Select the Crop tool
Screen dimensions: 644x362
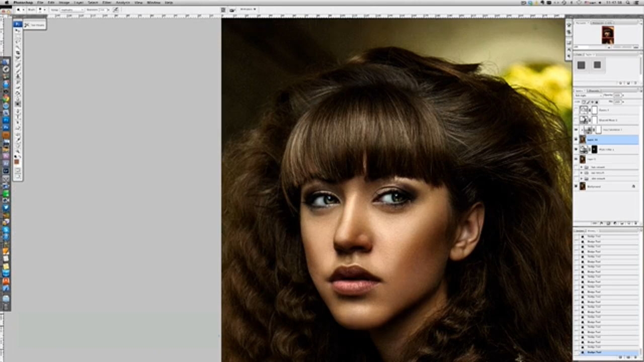(18, 53)
